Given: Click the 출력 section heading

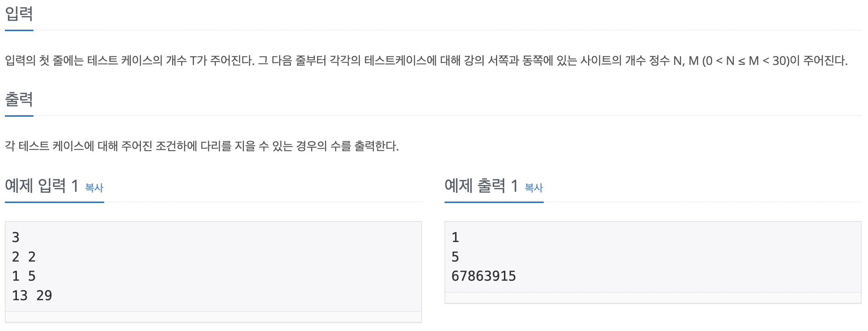Looking at the screenshot, I should [19, 99].
